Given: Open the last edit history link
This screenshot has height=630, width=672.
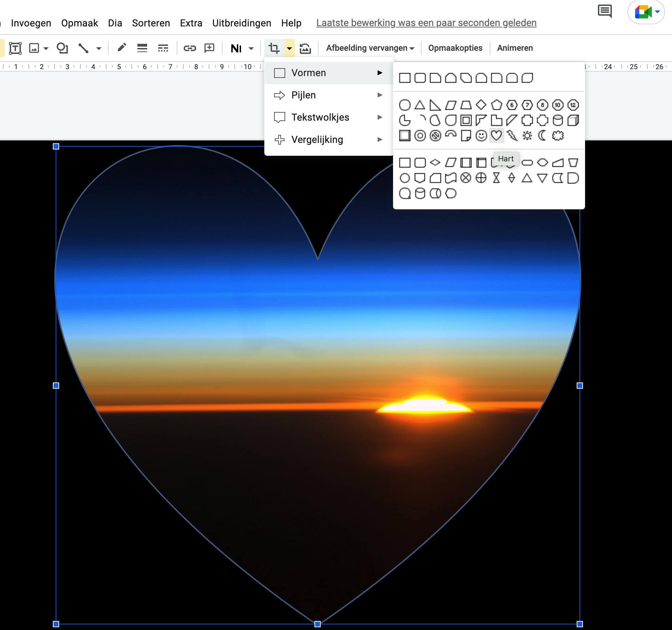Looking at the screenshot, I should click(426, 23).
